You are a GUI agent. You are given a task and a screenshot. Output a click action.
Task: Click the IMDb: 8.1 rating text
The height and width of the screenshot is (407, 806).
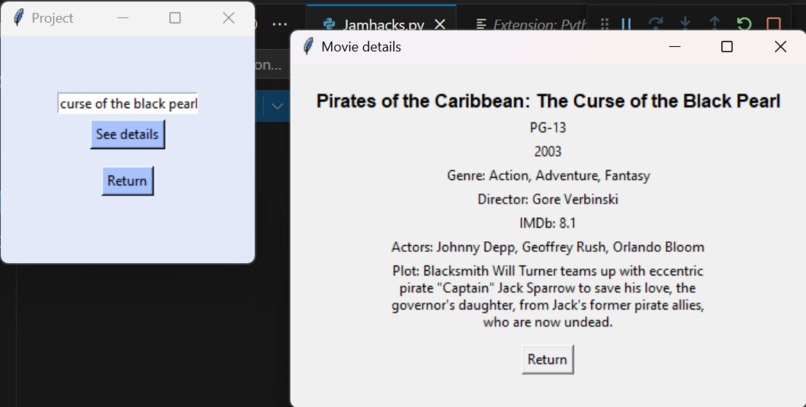(x=548, y=223)
